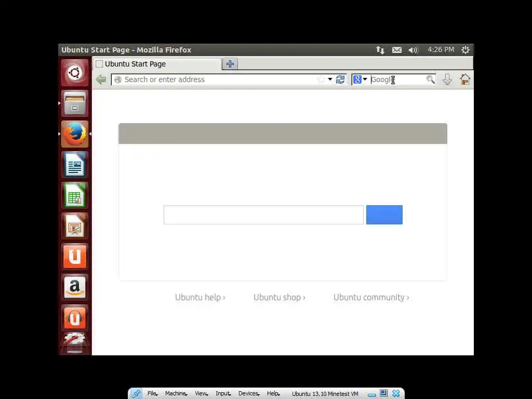This screenshot has width=532, height=399.
Task: Click the VirtualBox toolbar pin icon
Action: (137, 394)
